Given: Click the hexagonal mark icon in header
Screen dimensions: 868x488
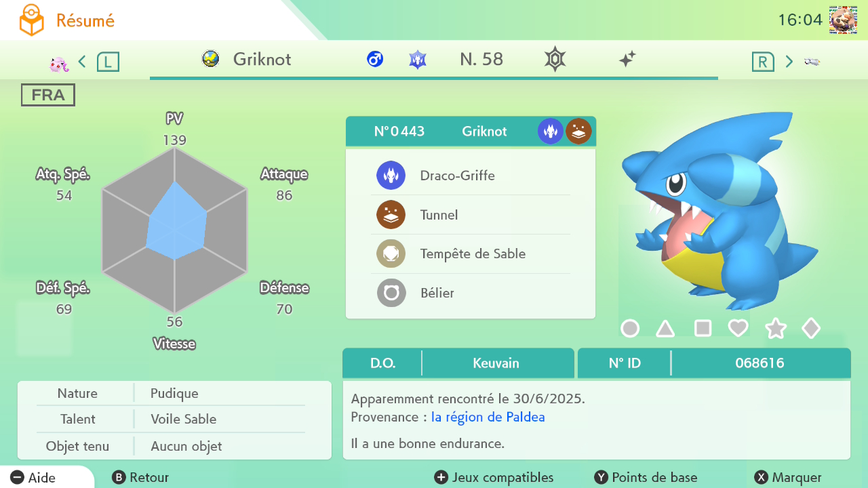Looking at the screenshot, I should [x=555, y=60].
